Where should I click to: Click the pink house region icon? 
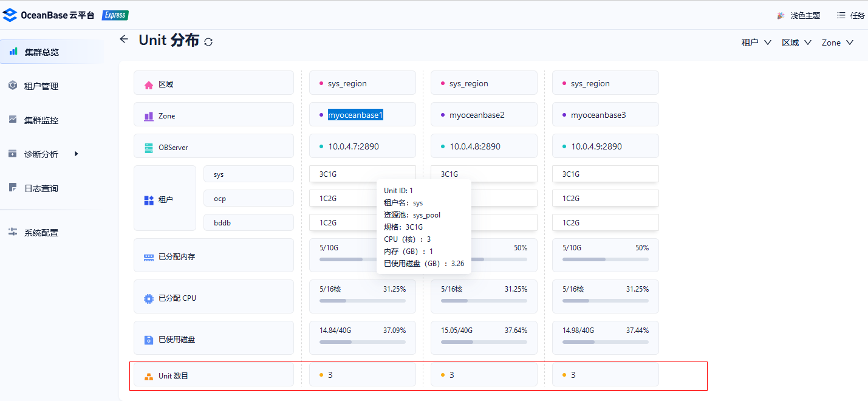[149, 85]
